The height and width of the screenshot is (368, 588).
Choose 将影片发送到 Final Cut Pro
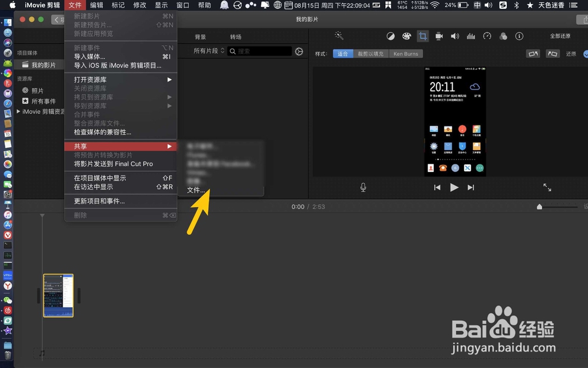[x=121, y=164]
